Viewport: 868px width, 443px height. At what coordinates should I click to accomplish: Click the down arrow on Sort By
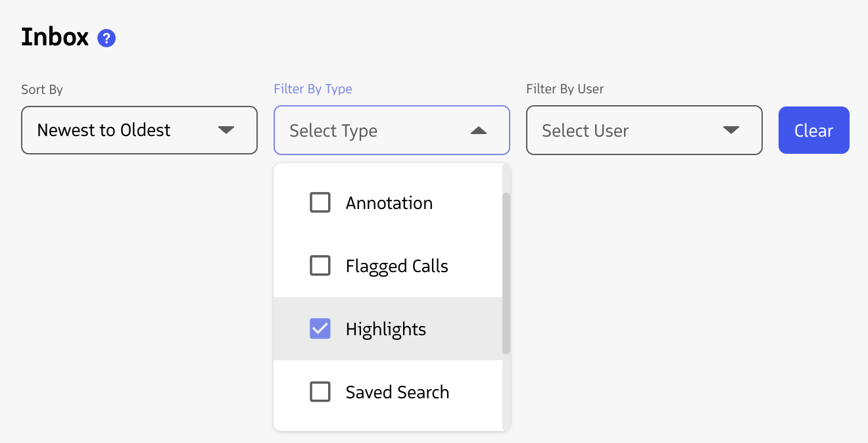coord(227,130)
